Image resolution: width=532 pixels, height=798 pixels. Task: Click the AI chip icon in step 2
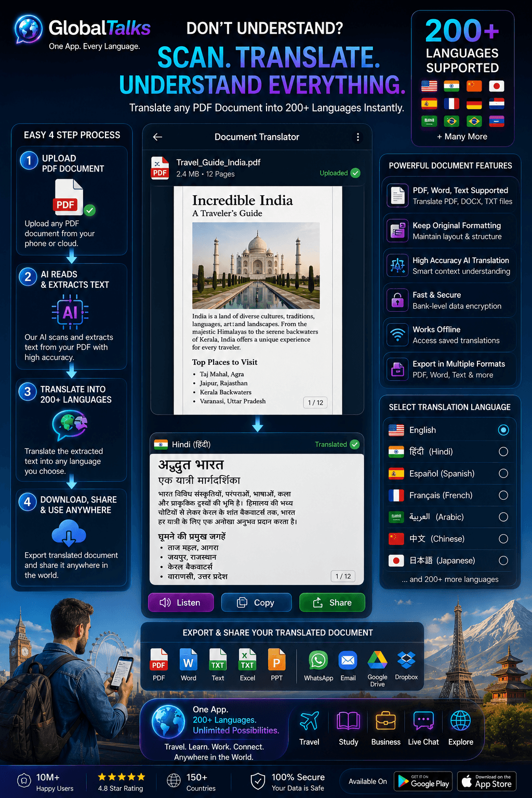(x=70, y=312)
